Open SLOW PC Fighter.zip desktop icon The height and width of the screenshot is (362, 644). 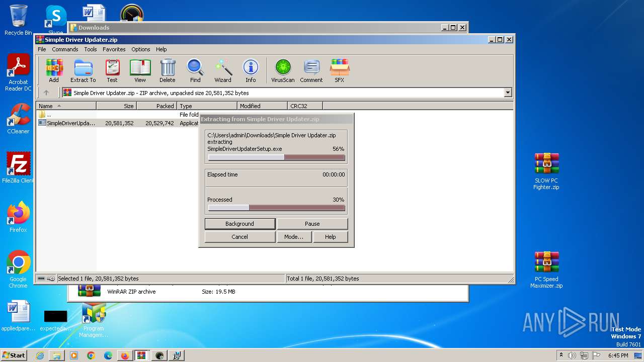(546, 171)
